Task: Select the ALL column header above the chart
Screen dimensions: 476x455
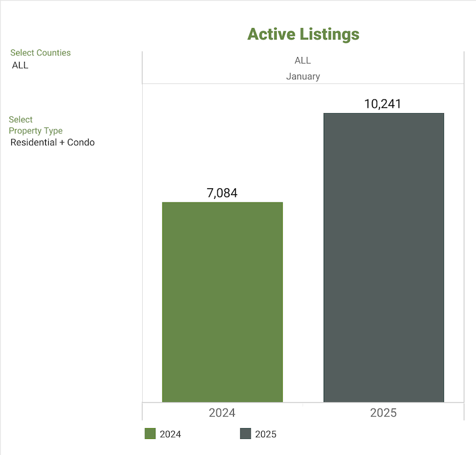Action: [302, 61]
